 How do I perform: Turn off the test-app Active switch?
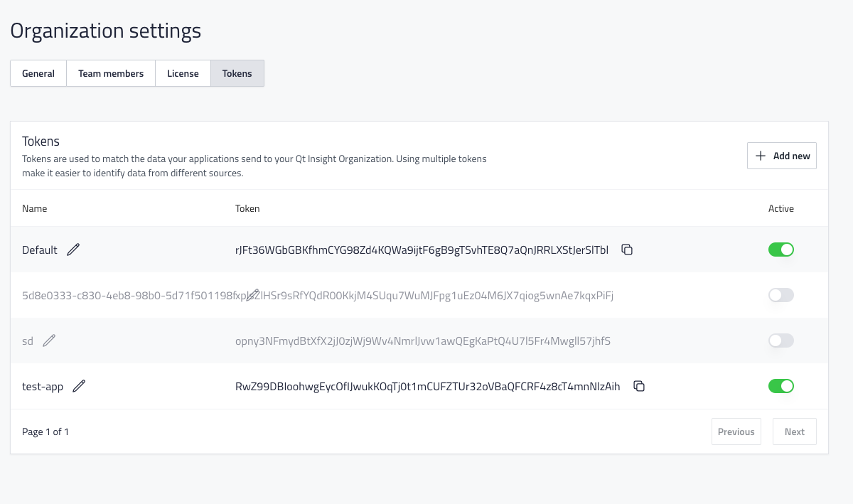tap(780, 386)
